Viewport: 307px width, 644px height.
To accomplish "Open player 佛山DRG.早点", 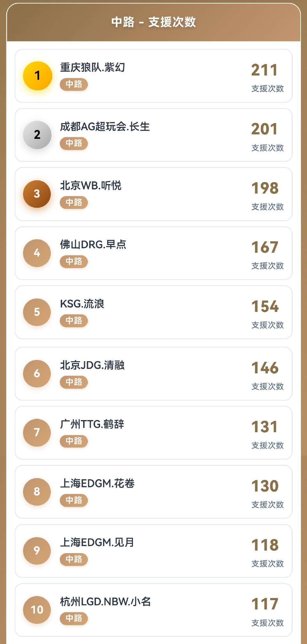I will tap(93, 245).
